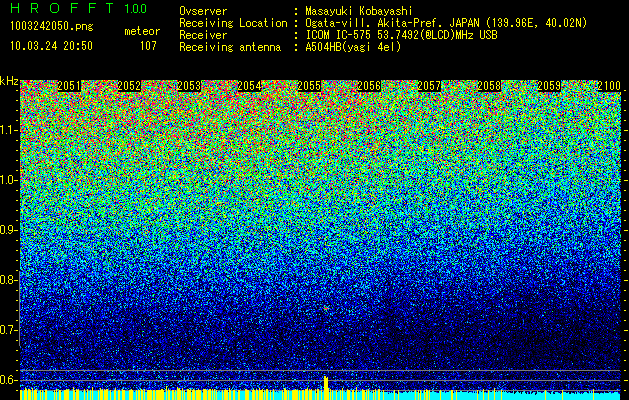Click the small red echo speck below 0.8 kHz
This screenshot has height=400, width=629.
click(326, 308)
